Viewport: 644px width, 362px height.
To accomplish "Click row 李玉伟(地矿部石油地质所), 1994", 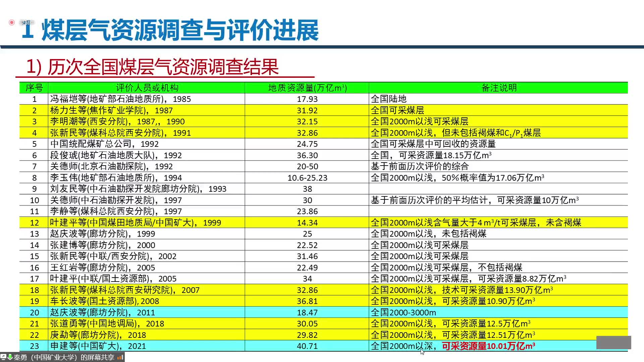I will click(x=323, y=178).
